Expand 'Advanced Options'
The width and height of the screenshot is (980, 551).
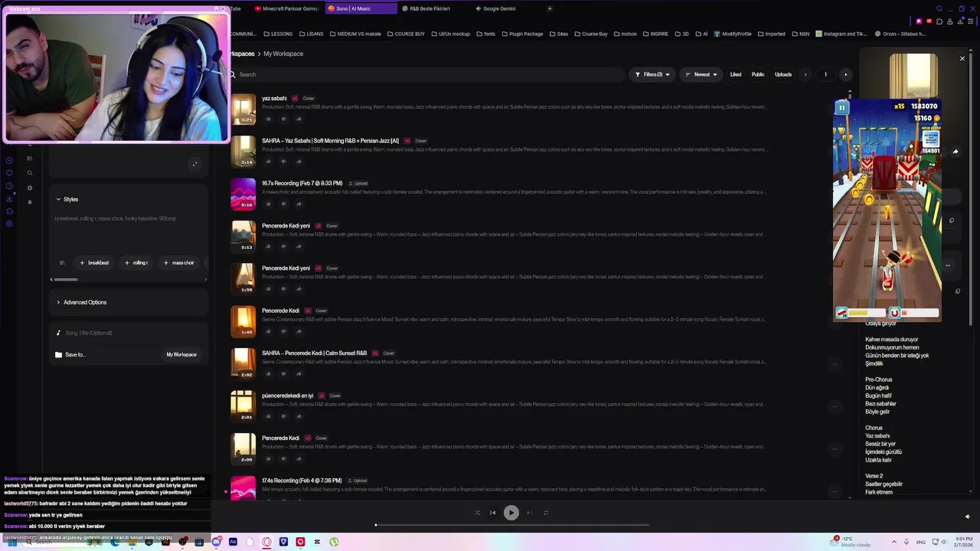coord(81,302)
